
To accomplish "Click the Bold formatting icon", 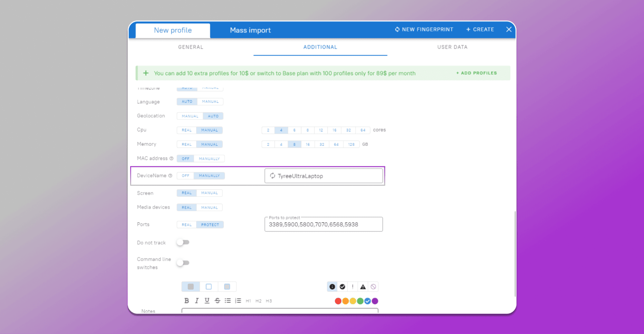I will pos(187,301).
